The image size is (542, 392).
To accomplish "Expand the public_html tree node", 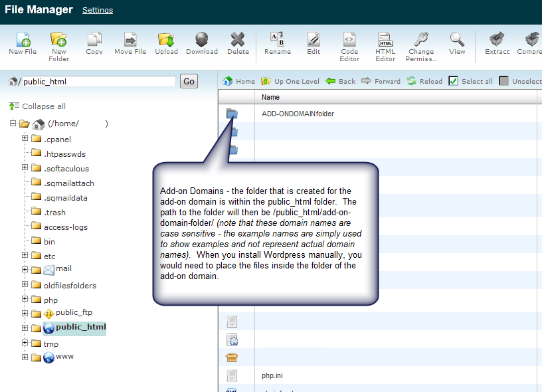I will (x=25, y=328).
